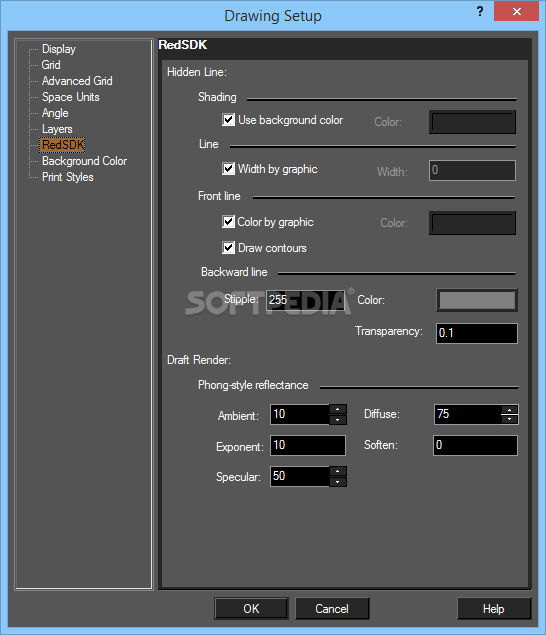Viewport: 546px width, 635px height.
Task: Open the Display settings page
Action: (59, 49)
